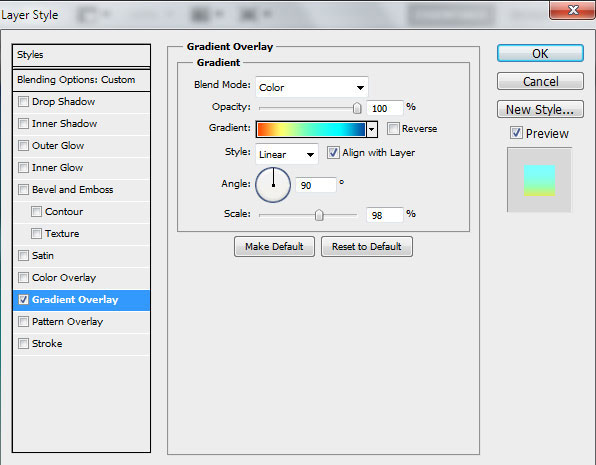Select Blending Options: Custom
596x465 pixels.
(x=81, y=80)
